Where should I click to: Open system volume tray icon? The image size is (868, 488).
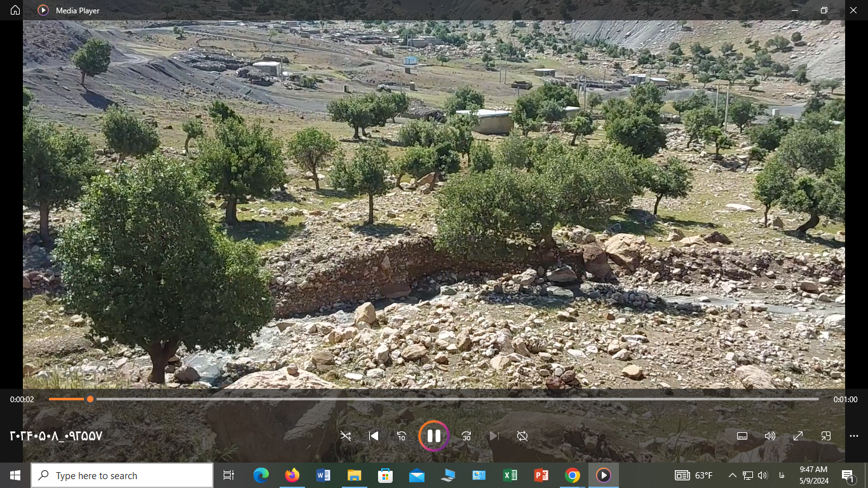pos(763,475)
